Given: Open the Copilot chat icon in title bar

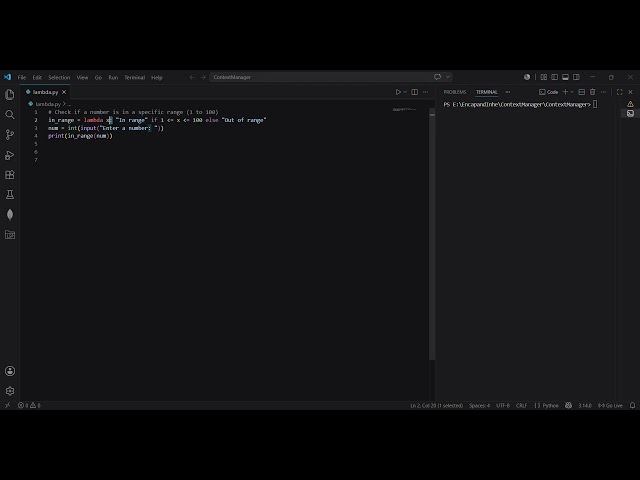Looking at the screenshot, I should tap(437, 77).
